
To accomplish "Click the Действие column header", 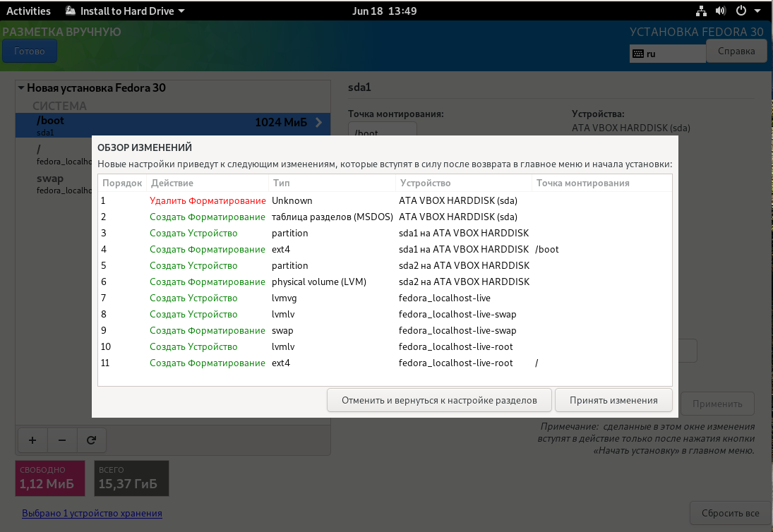I will tap(207, 183).
